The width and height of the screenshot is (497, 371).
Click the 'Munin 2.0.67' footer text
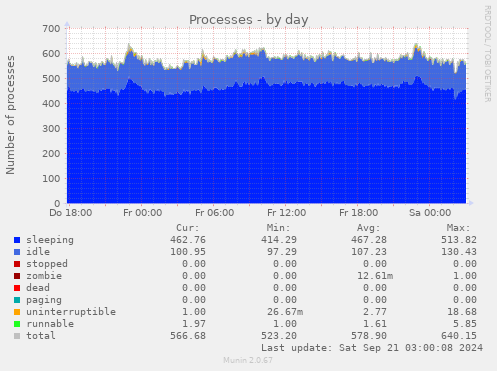[248, 361]
